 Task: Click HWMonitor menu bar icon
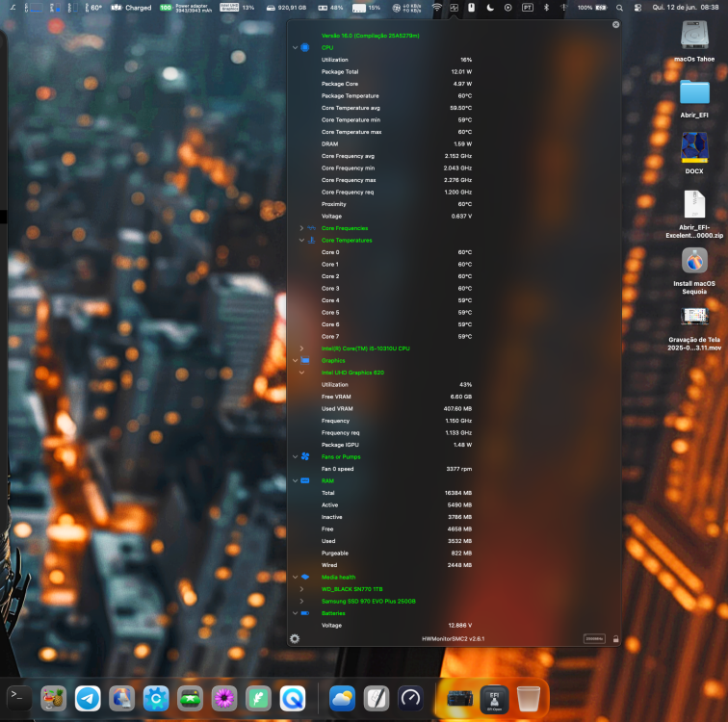455,8
